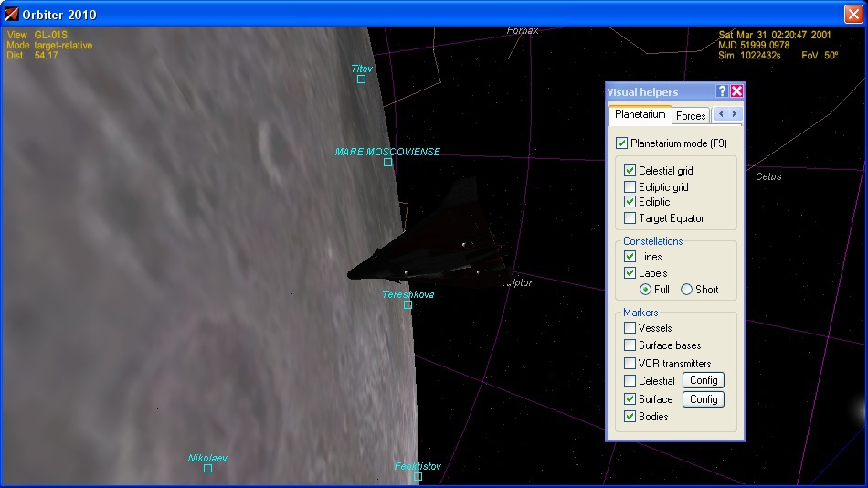Image resolution: width=868 pixels, height=488 pixels.
Task: Enable VOR transmitters markers
Action: click(630, 364)
